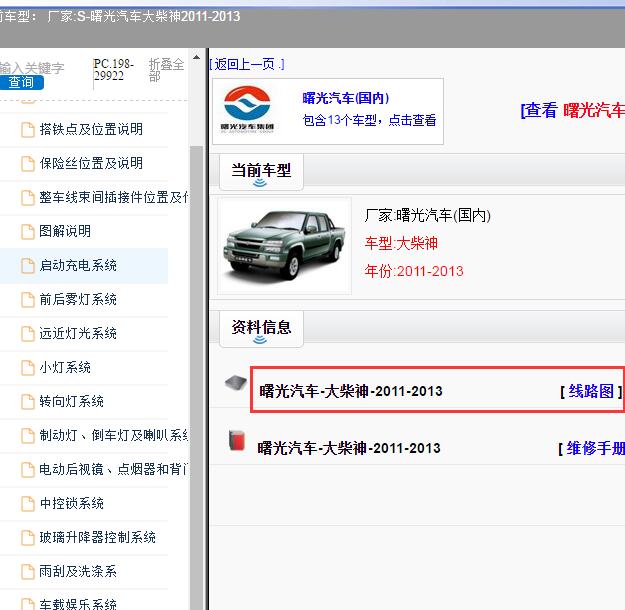The width and height of the screenshot is (625, 610).
Task: Click document icon beside 远近灯光系统
Action: 28,334
